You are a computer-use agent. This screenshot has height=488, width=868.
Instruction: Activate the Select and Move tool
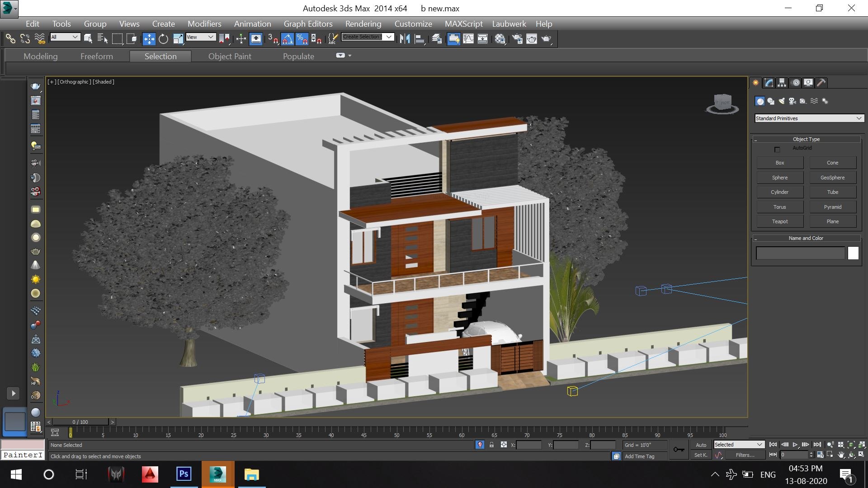click(x=149, y=39)
